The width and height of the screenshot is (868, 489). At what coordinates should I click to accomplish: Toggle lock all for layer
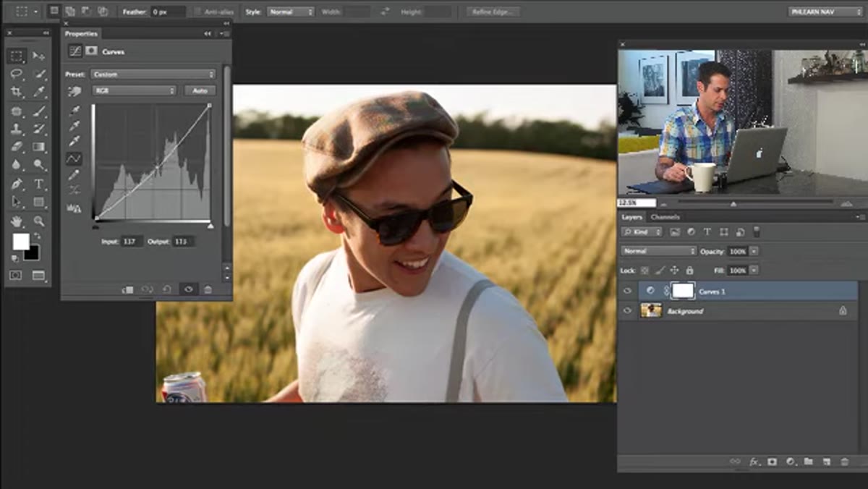click(689, 271)
